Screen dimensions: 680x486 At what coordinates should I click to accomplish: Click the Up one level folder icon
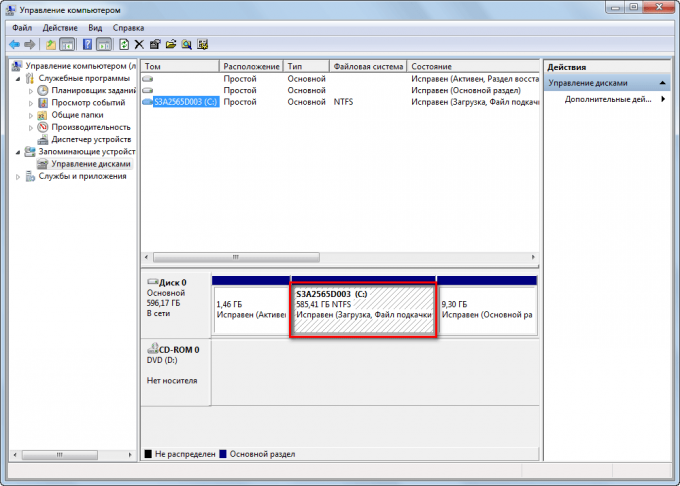coord(51,45)
